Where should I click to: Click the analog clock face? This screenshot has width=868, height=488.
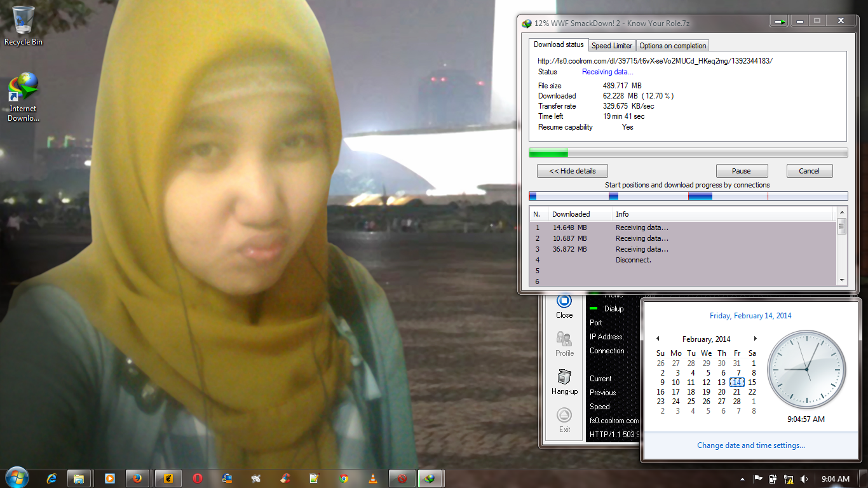coord(806,369)
